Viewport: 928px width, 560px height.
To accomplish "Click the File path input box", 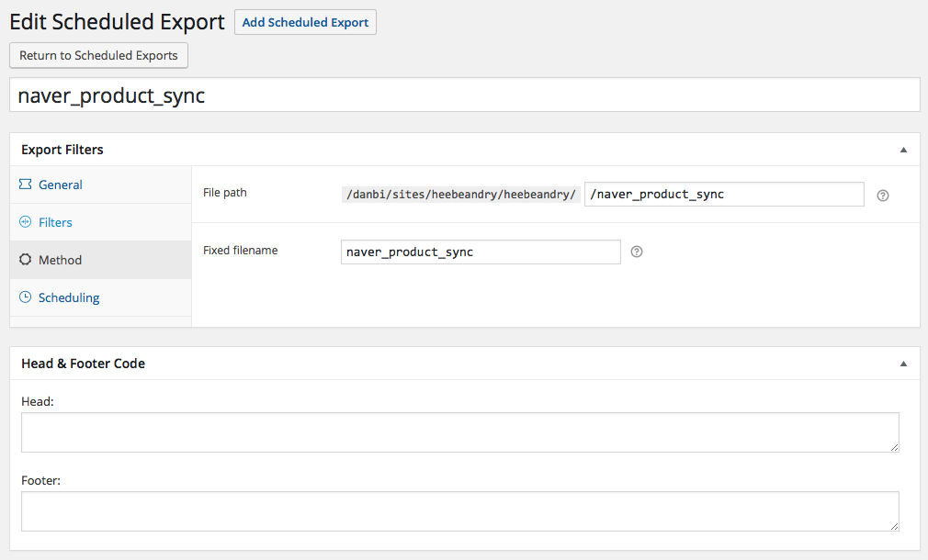I will coord(723,195).
